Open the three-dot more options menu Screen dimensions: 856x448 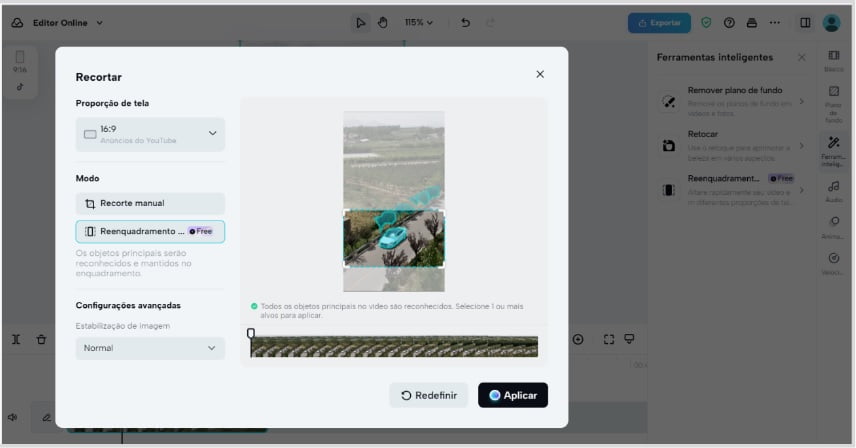point(775,23)
